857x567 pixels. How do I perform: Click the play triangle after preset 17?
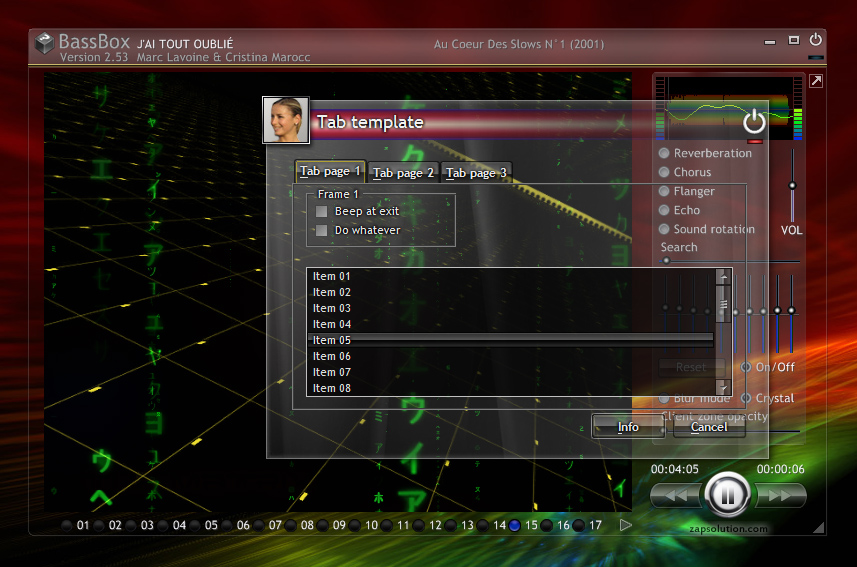click(x=626, y=525)
